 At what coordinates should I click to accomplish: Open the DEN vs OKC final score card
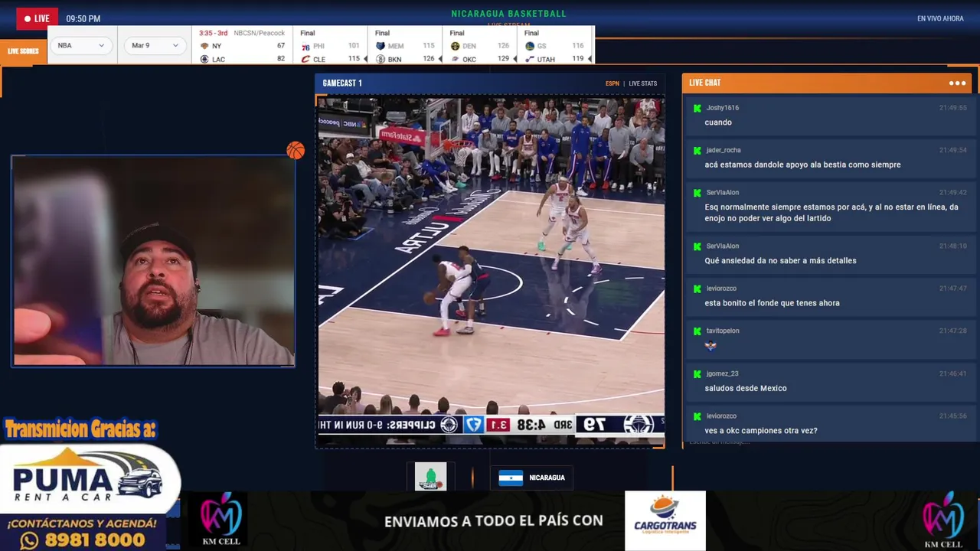coord(479,46)
